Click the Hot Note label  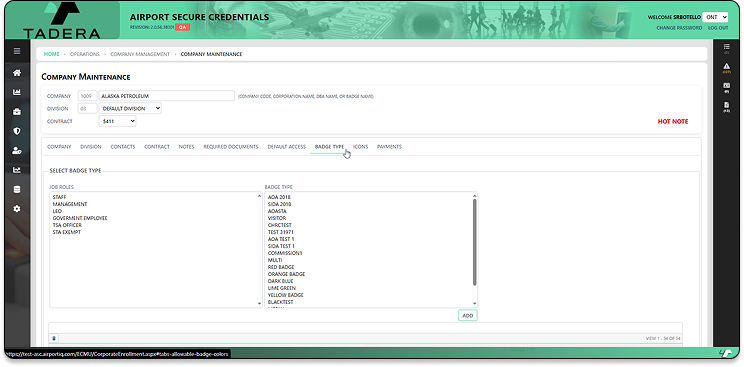click(x=673, y=122)
